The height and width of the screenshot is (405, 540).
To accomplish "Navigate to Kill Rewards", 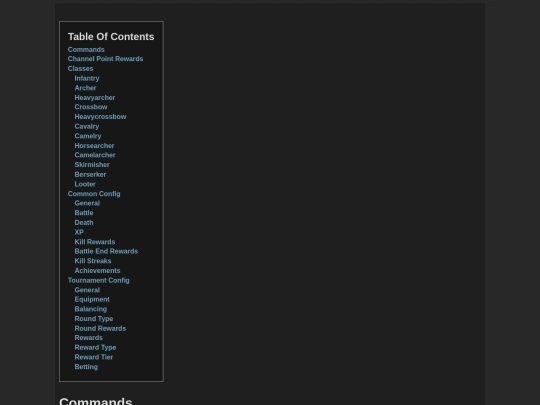I will point(95,242).
